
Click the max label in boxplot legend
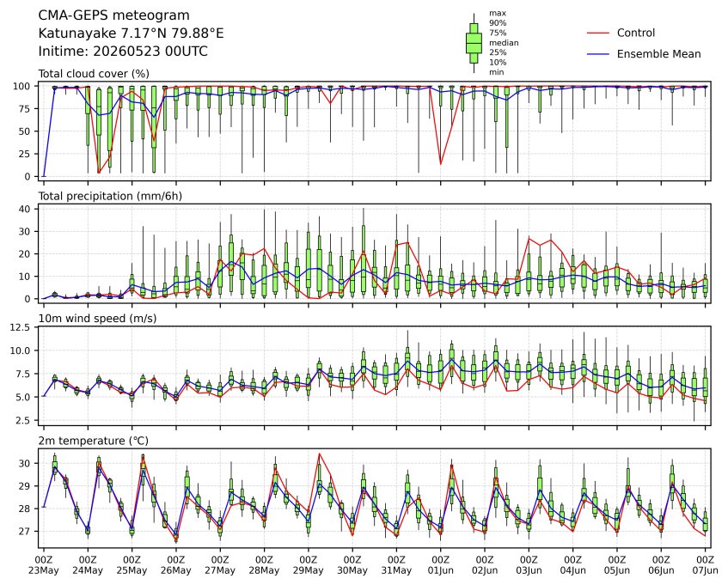[498, 14]
